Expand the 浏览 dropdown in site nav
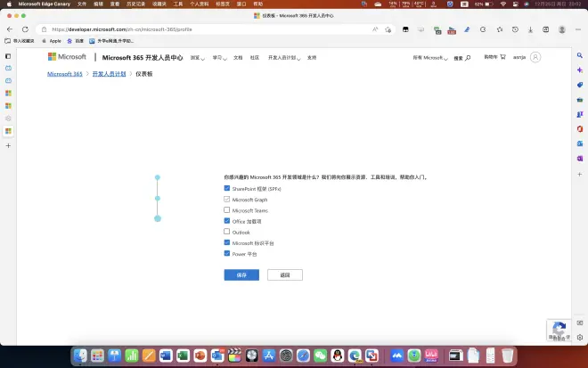This screenshot has height=368, width=588. tap(197, 58)
